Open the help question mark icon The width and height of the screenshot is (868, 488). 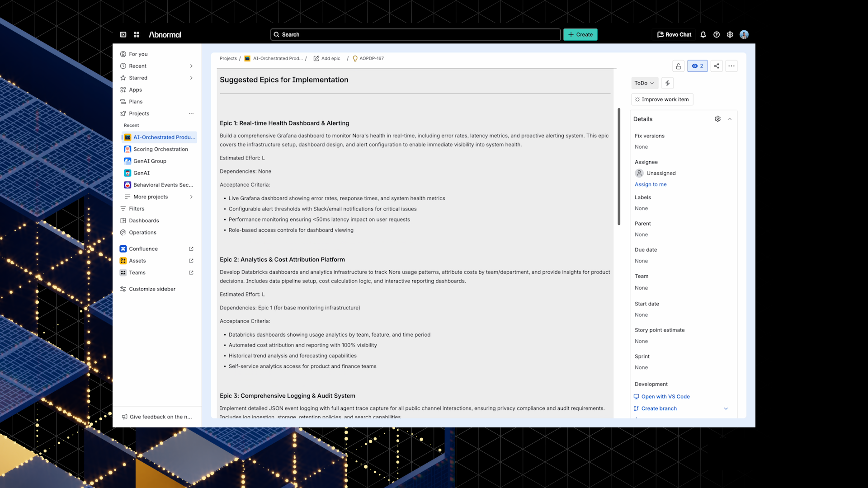(717, 34)
